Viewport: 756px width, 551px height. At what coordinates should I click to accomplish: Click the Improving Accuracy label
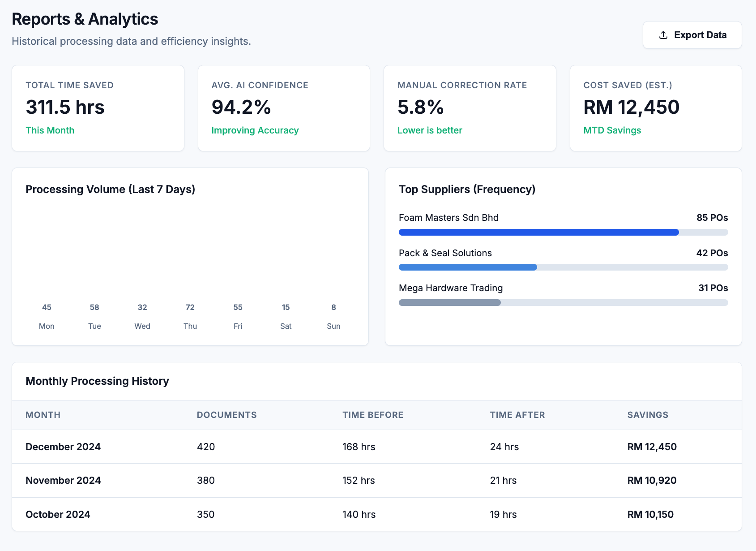point(255,130)
